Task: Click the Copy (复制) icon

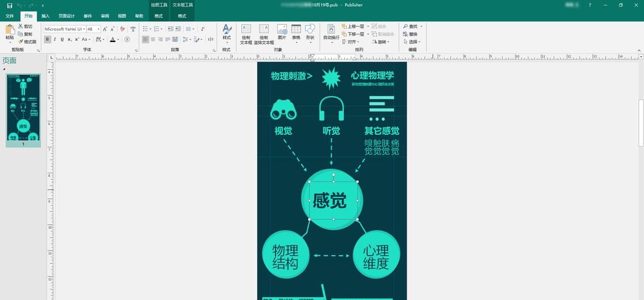Action: tap(21, 34)
